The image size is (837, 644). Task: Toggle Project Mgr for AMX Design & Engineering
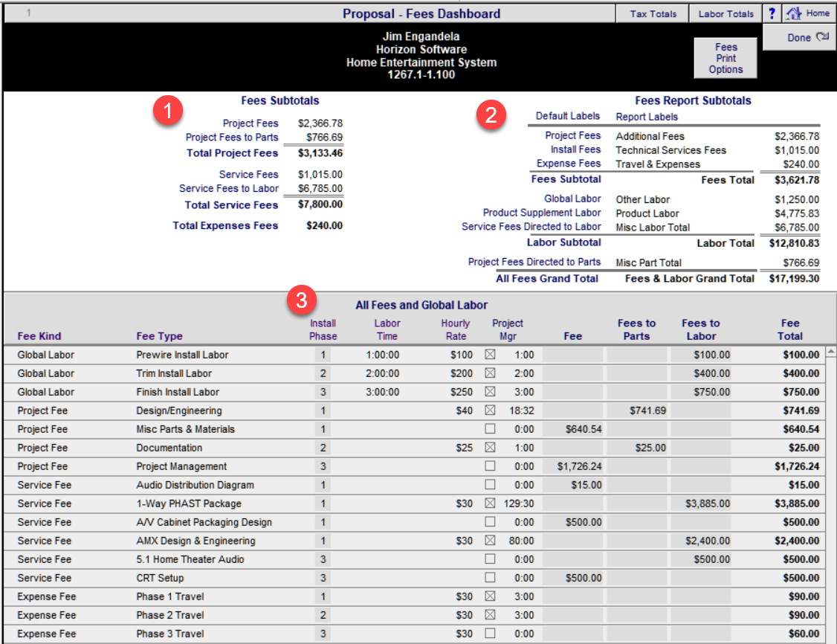(490, 541)
